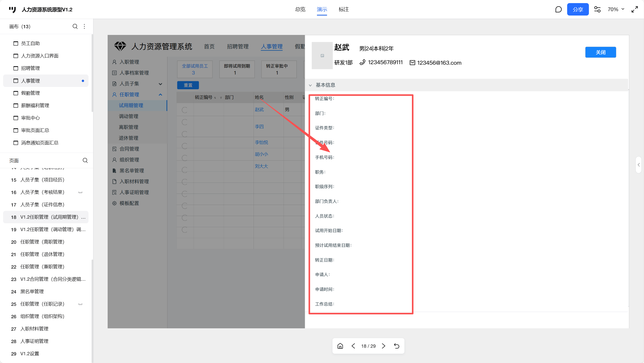This screenshot has height=363, width=644.
Task: Expand the right side panel handle
Action: [639, 165]
